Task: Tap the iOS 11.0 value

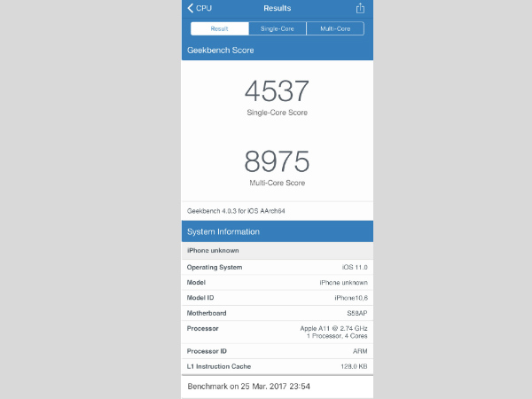Action: click(355, 268)
